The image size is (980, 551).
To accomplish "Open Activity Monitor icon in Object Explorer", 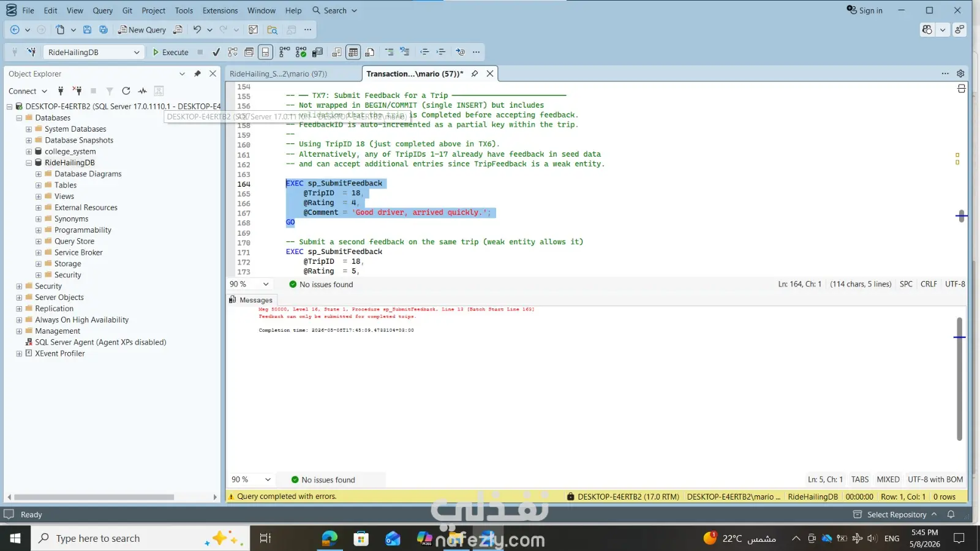I will point(143,91).
